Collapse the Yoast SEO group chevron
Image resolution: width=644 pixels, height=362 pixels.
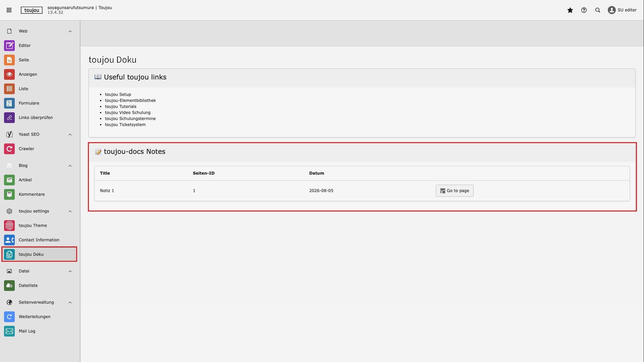pos(70,134)
